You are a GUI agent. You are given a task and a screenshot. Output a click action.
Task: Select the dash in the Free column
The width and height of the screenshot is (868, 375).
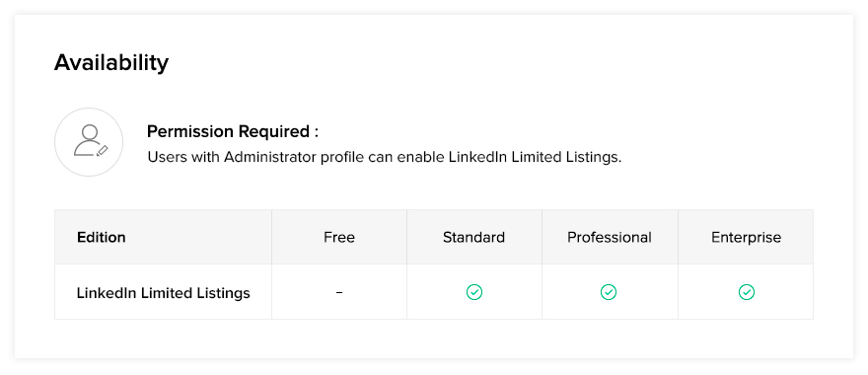339,292
